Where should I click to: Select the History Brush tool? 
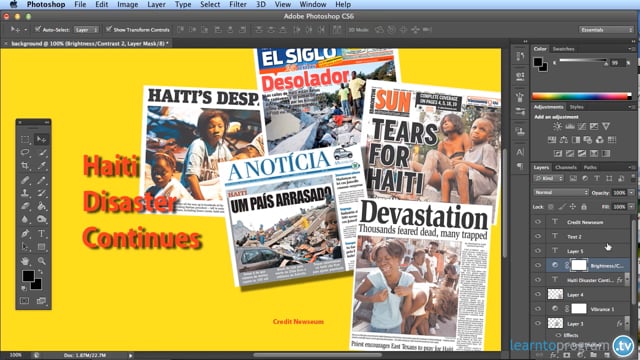pos(41,193)
